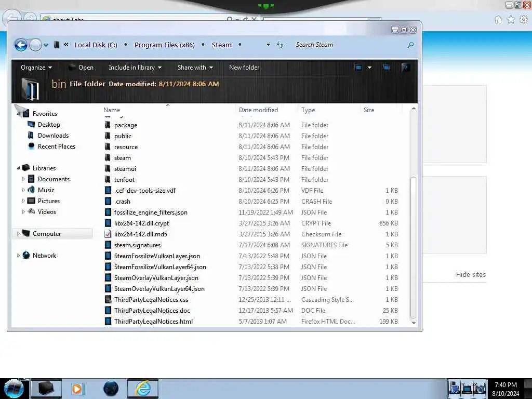The height and width of the screenshot is (399, 532).
Task: Open Internet Explorer Favorites star icon
Action: pos(511,20)
